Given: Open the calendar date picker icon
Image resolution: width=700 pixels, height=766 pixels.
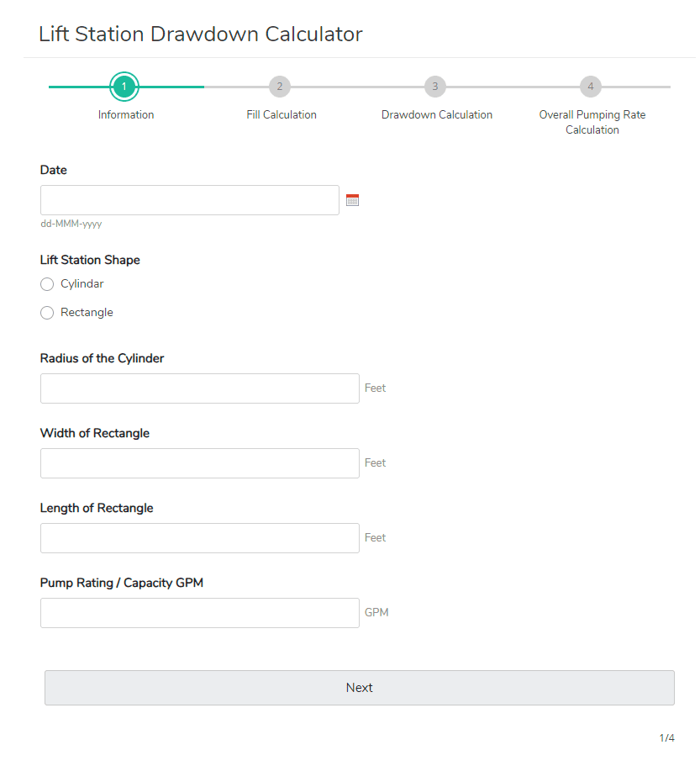Looking at the screenshot, I should point(352,199).
